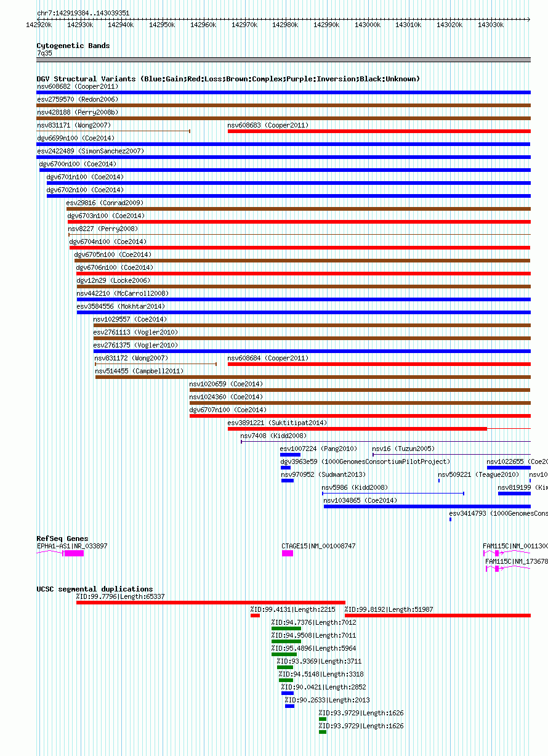Open variant dgv12n29 (Locke2006) label

tap(113, 280)
